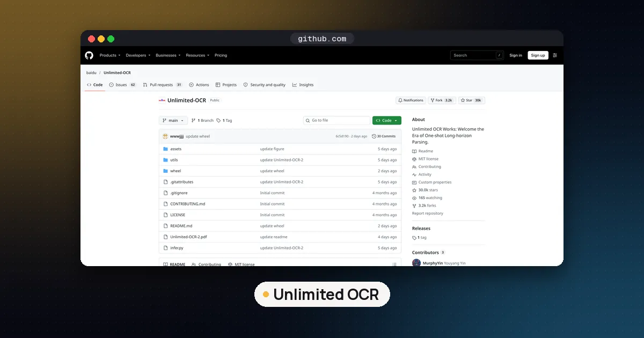This screenshot has width=644, height=338.
Task: View 165 watching link
Action: tap(427, 198)
